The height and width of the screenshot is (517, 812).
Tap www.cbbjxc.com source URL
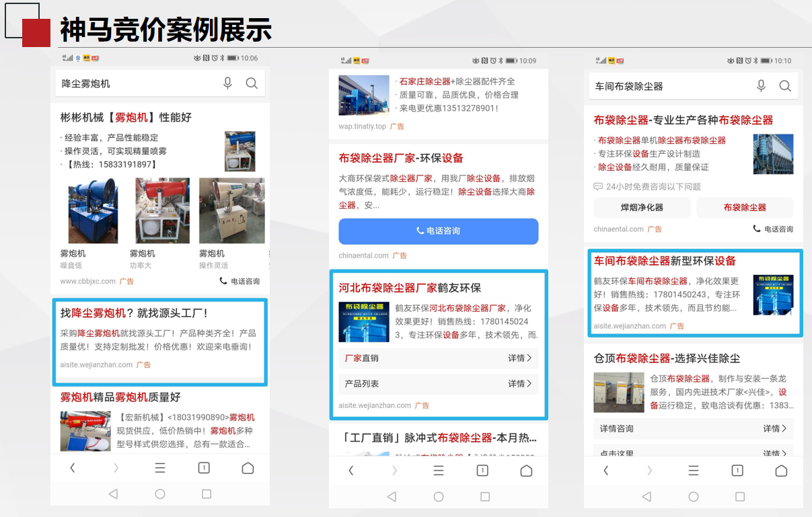coord(87,282)
